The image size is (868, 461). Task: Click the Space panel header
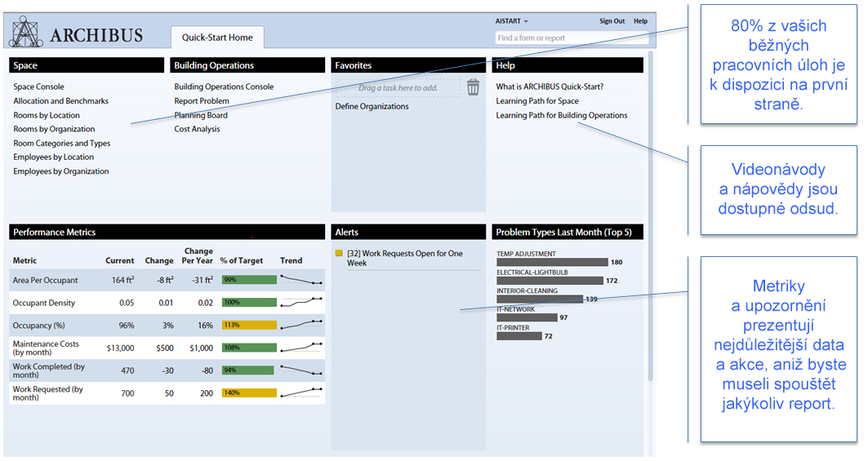click(87, 65)
